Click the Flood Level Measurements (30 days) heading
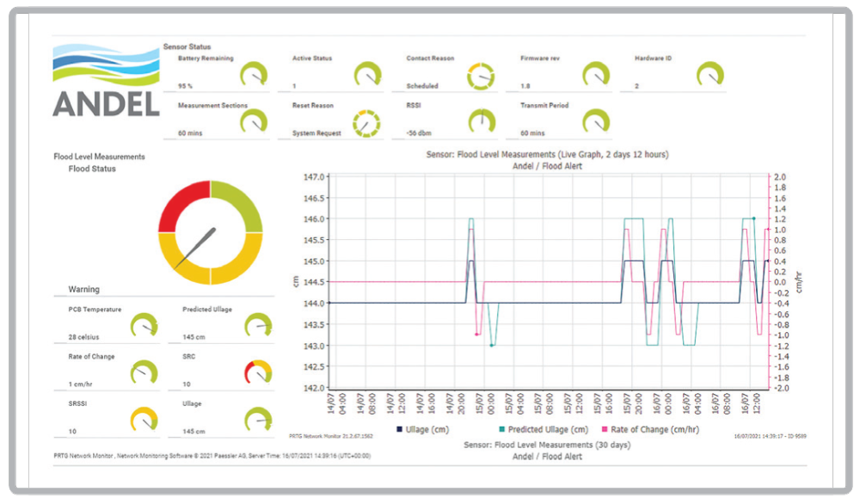860x504 pixels. point(547,446)
